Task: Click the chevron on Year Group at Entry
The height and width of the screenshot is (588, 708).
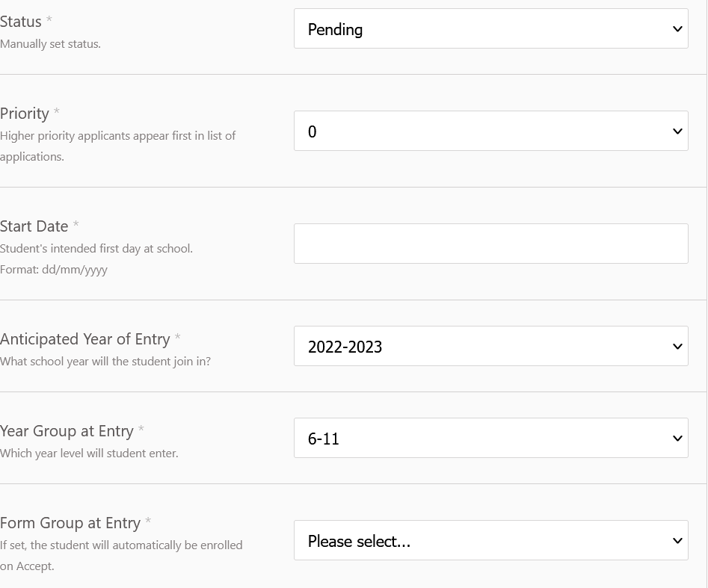Action: click(677, 439)
